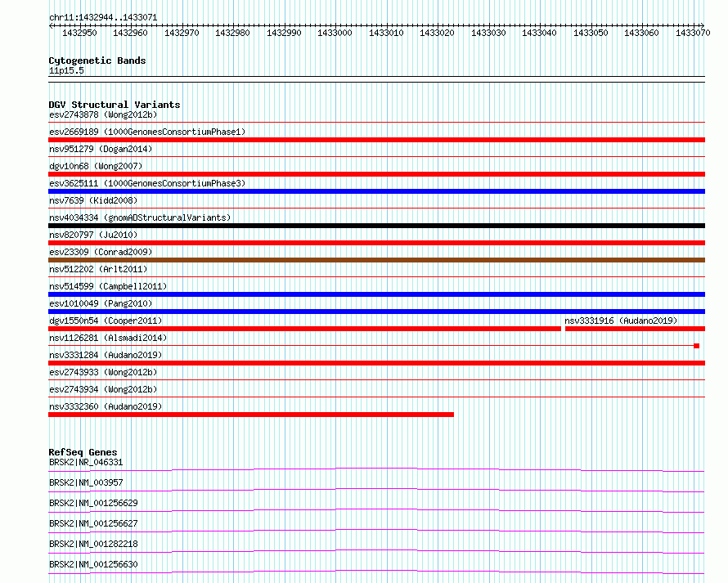This screenshot has height=583, width=728.
Task: Click ruler position 1432950
Action: pyautogui.click(x=79, y=33)
